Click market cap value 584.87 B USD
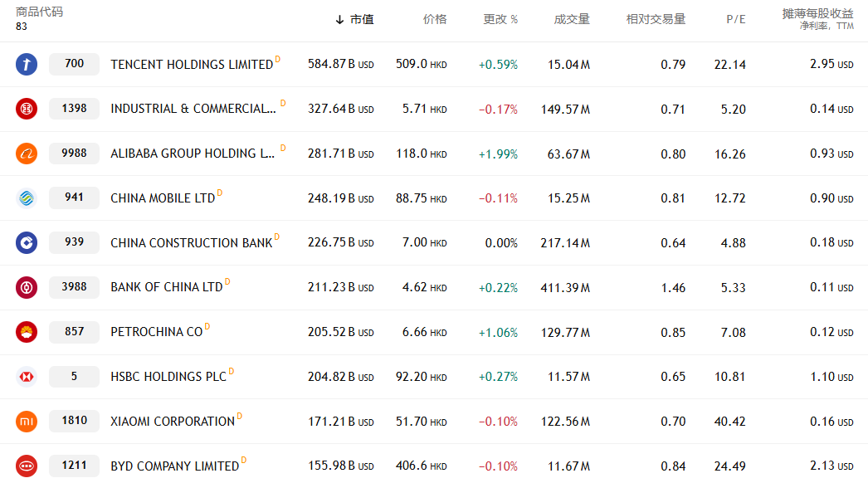Viewport: 868px width, 483px height. point(341,64)
